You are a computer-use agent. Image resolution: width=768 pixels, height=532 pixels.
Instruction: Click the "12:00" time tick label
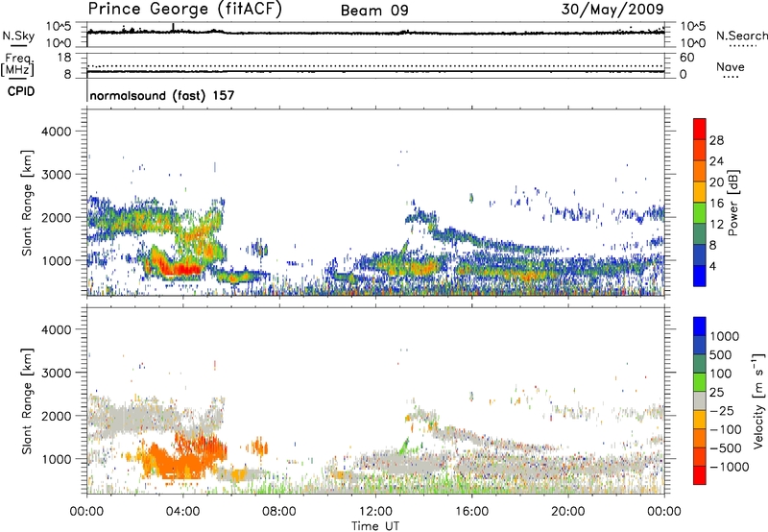[375, 512]
